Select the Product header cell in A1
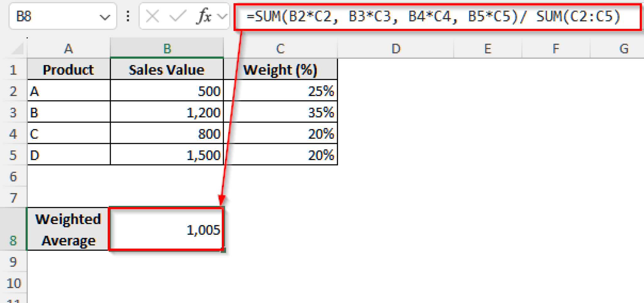This screenshot has height=303, width=644. pyautogui.click(x=68, y=70)
